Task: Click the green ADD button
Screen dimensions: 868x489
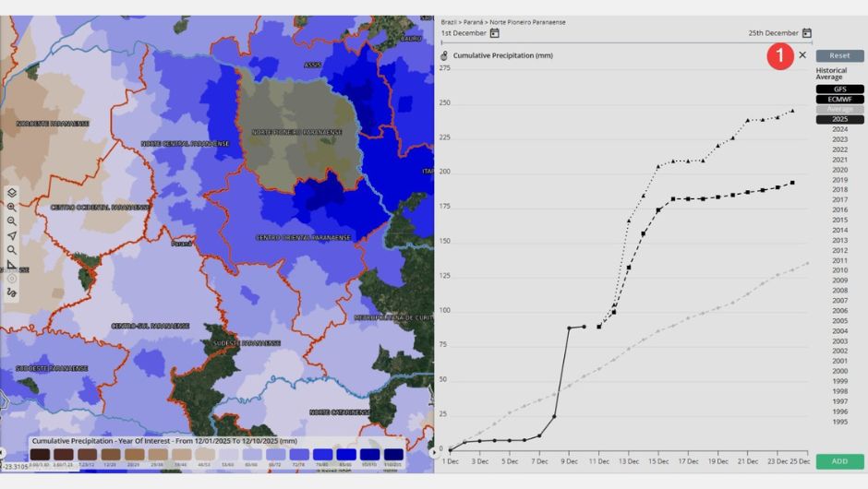Action: [839, 461]
